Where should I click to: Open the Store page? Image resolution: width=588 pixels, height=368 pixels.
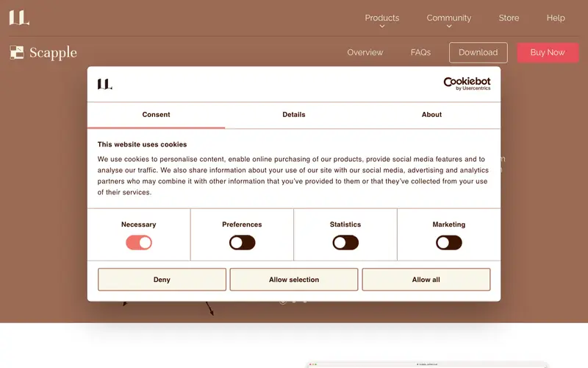[x=509, y=18]
